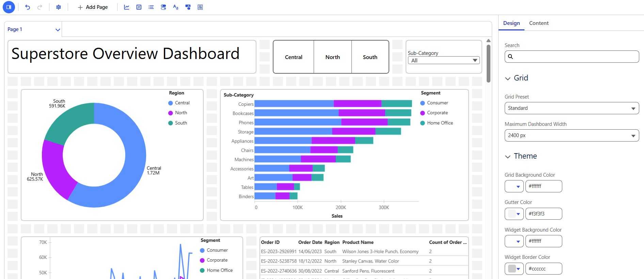This screenshot has width=644, height=279.
Task: Open the Grid Preset dropdown
Action: point(572,108)
